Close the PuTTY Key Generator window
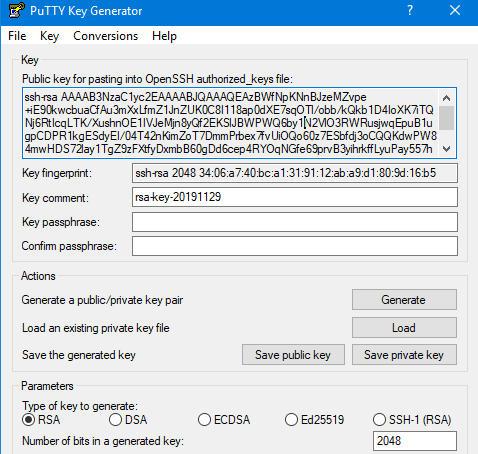478x454 pixels. click(455, 10)
